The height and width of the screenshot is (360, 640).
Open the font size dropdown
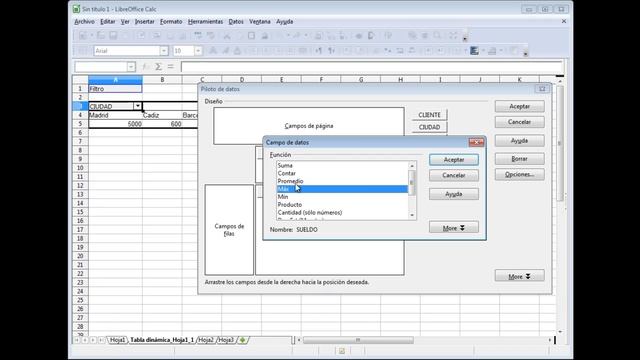(x=198, y=51)
